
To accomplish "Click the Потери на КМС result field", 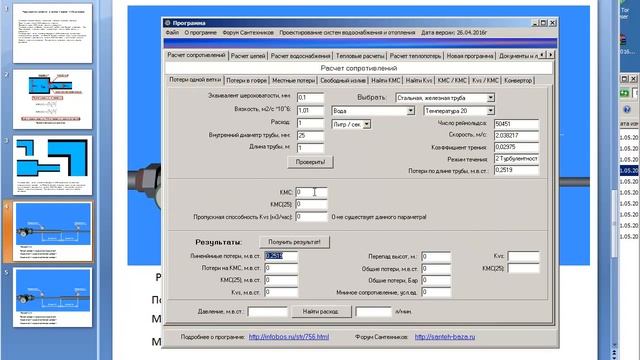I will (x=281, y=269).
